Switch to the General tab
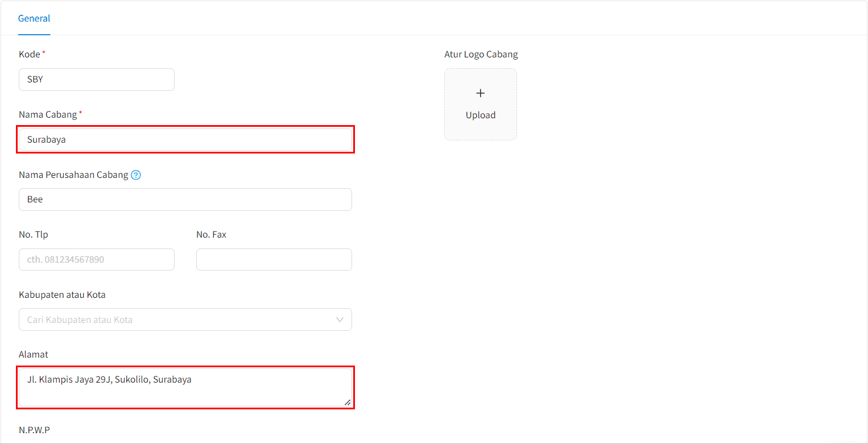The height and width of the screenshot is (444, 868). [x=34, y=18]
